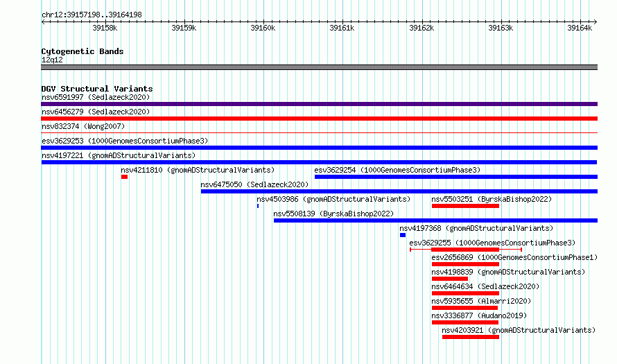Image resolution: width=617 pixels, height=364 pixels.
Task: Open nsv4211810 (gnomADStructuralVariants) label
Action: [x=198, y=170]
